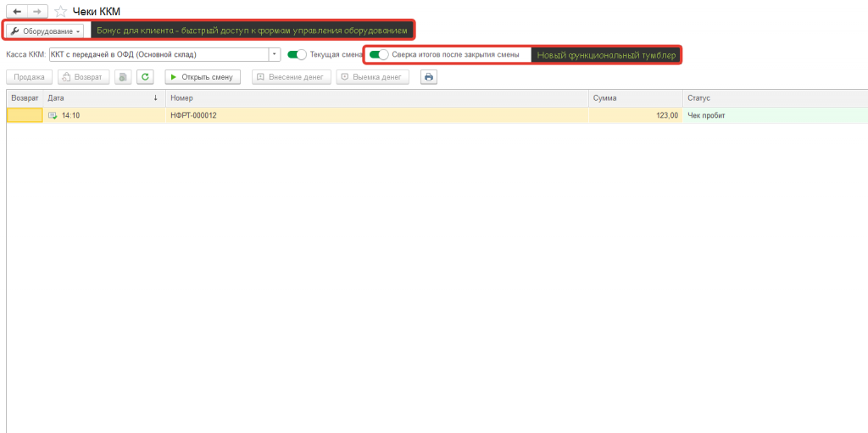Toggle the Текущая смена switch
868x433 pixels.
click(x=298, y=55)
